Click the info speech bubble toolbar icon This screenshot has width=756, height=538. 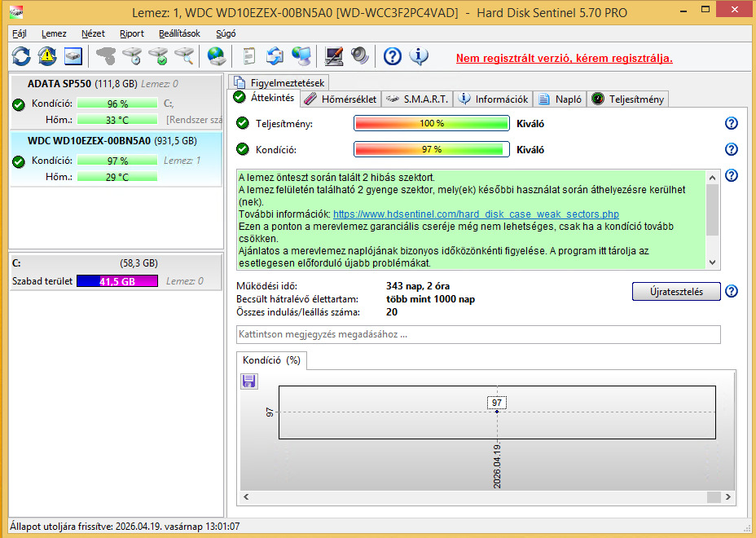419,56
